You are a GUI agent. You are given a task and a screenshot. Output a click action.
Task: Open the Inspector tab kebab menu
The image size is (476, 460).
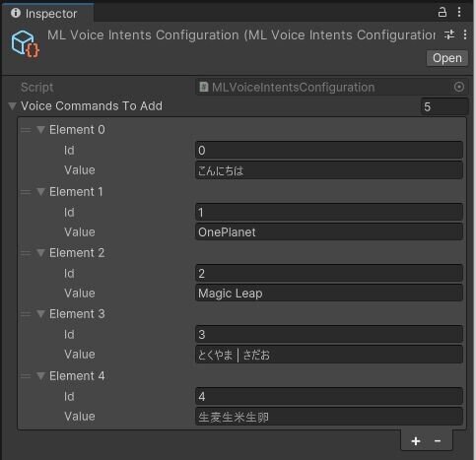[x=459, y=12]
